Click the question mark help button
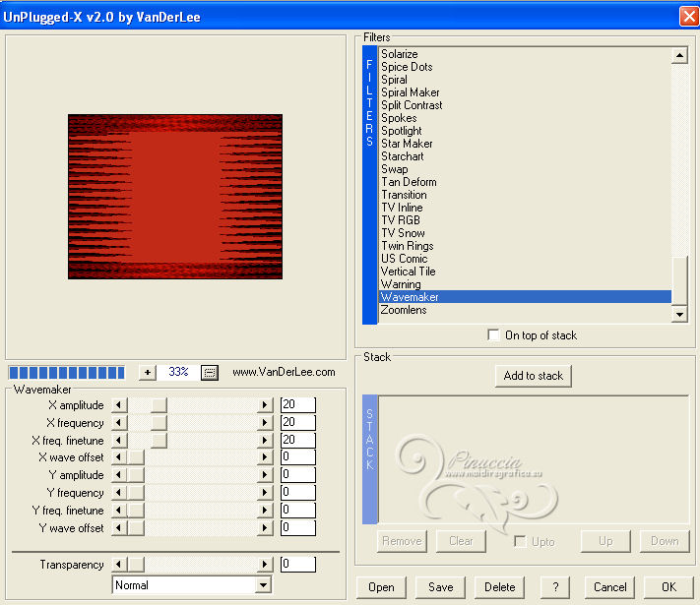Screen dimensions: 700x605 pyautogui.click(x=555, y=587)
